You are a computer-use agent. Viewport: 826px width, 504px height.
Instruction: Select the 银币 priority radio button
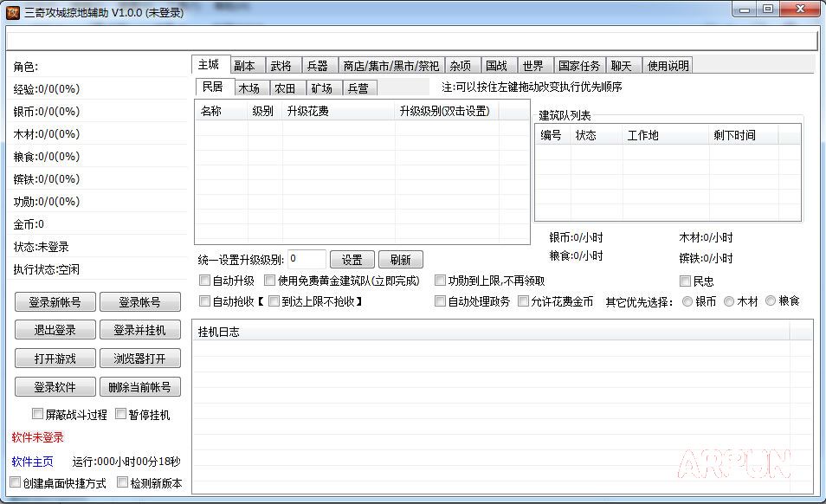[688, 301]
